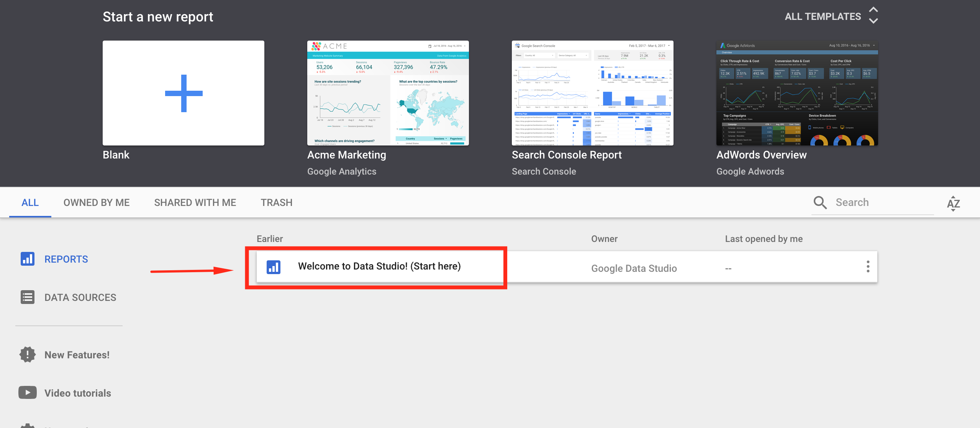Switch to the ALL tab
The height and width of the screenshot is (428, 980).
(x=30, y=203)
